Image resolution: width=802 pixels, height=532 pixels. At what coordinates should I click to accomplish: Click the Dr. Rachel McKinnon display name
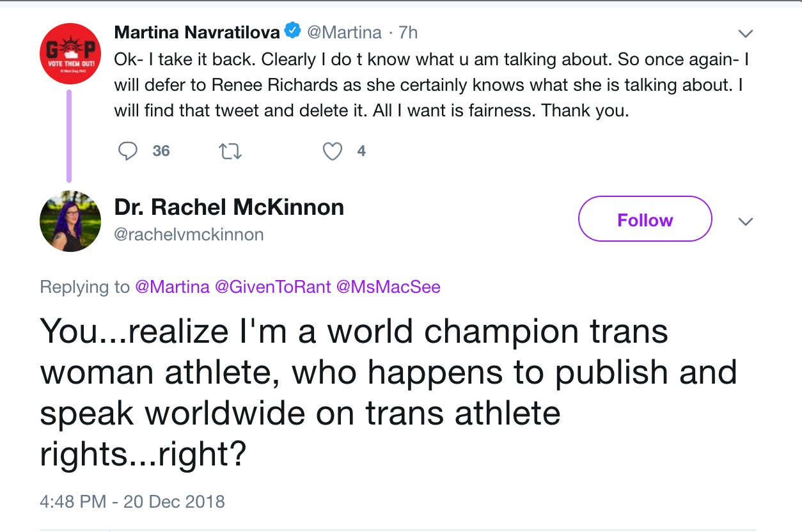point(229,207)
